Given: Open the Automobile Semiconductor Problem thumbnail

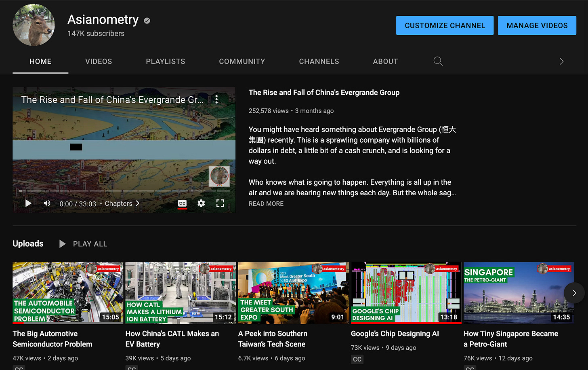Looking at the screenshot, I should (68, 293).
